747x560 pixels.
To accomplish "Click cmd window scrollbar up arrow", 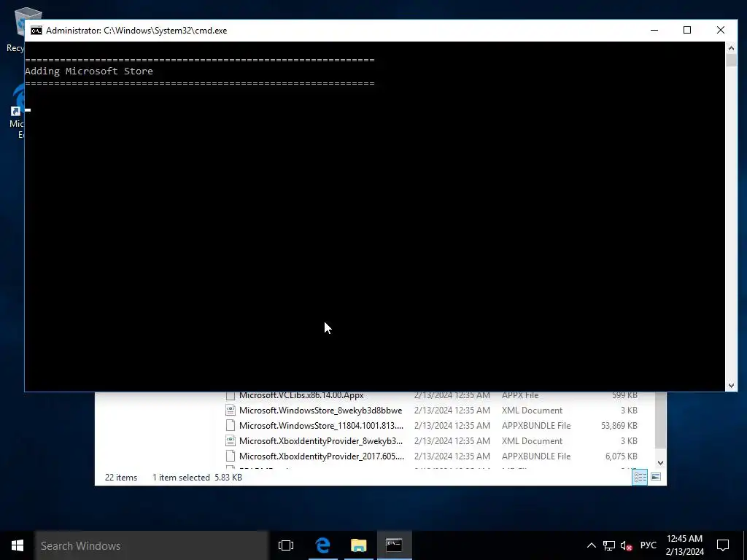I will pos(731,47).
